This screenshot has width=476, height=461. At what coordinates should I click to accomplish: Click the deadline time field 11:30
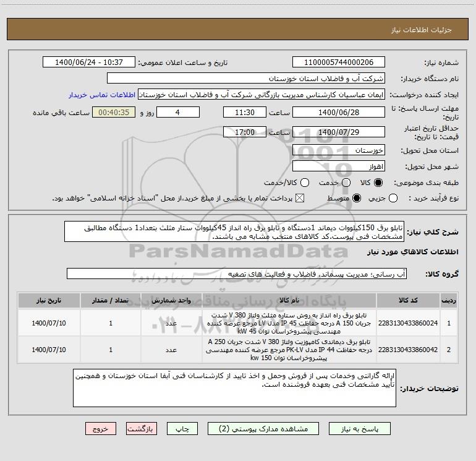[245, 112]
